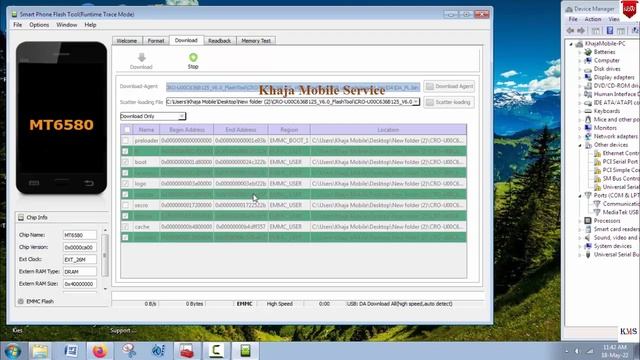Viewport: 640px width, 360px height.
Task: Open the File menu in Flash Tool
Action: tap(18, 25)
